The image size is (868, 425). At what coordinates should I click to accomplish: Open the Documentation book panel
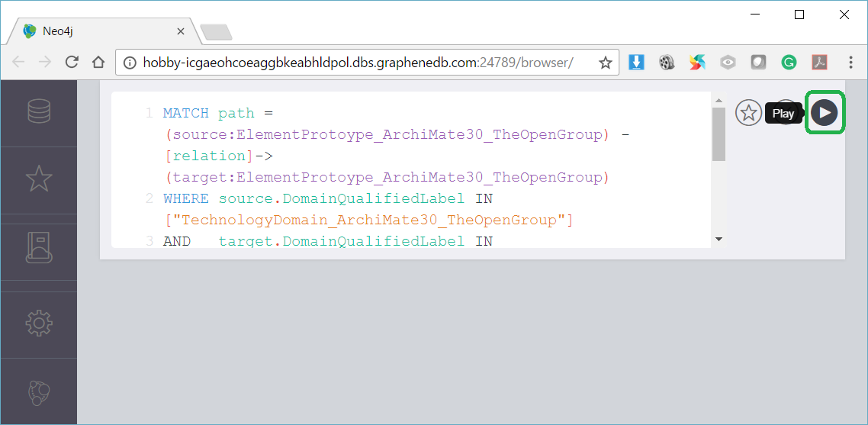39,246
